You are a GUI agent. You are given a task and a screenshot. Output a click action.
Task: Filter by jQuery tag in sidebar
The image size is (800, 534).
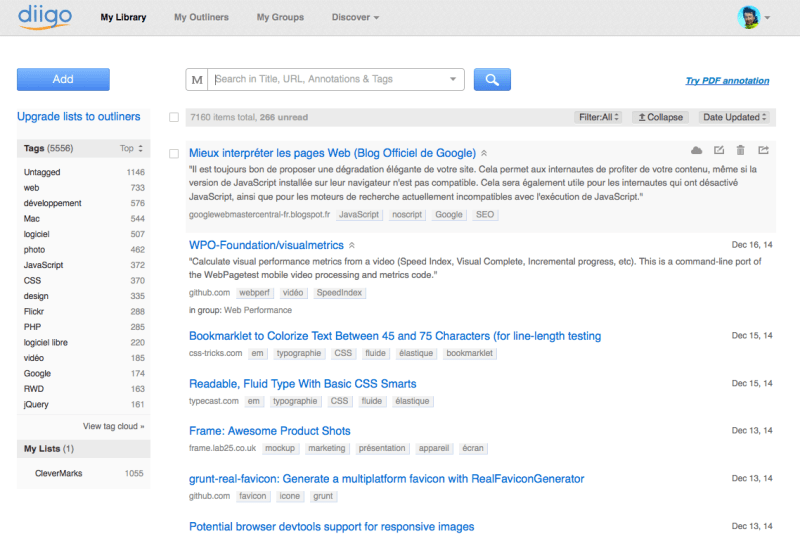point(36,404)
